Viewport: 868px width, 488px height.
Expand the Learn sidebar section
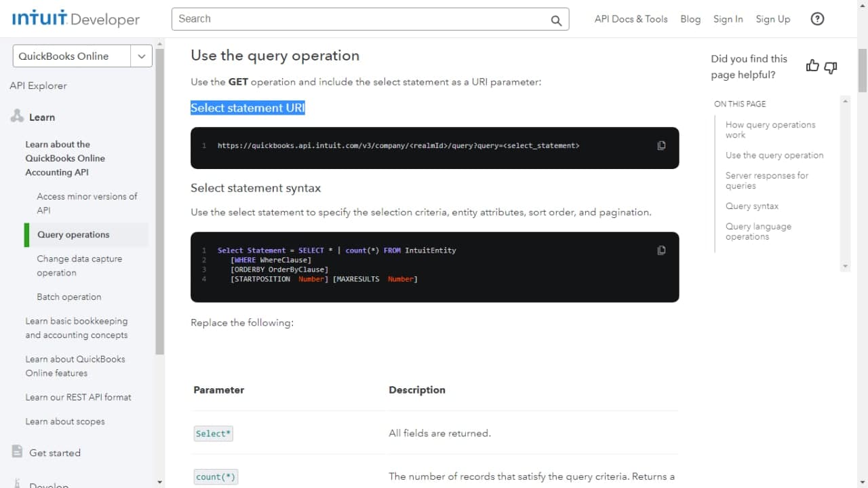click(42, 117)
